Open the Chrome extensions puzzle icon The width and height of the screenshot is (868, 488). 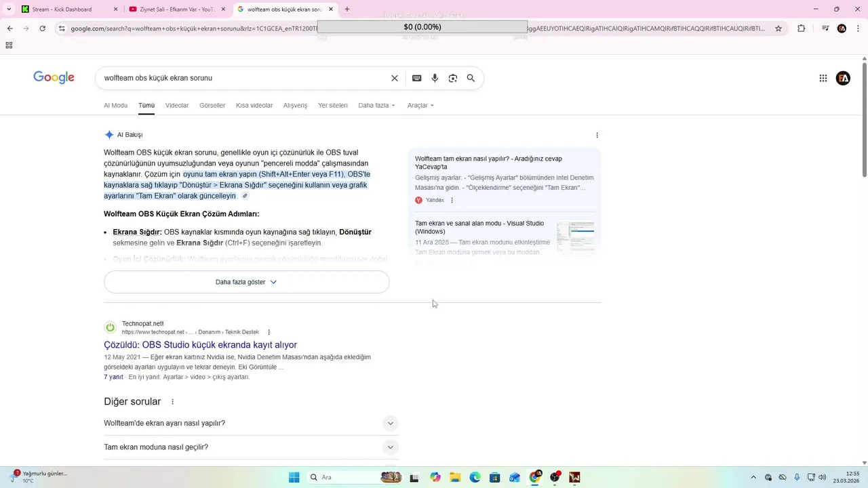point(802,28)
